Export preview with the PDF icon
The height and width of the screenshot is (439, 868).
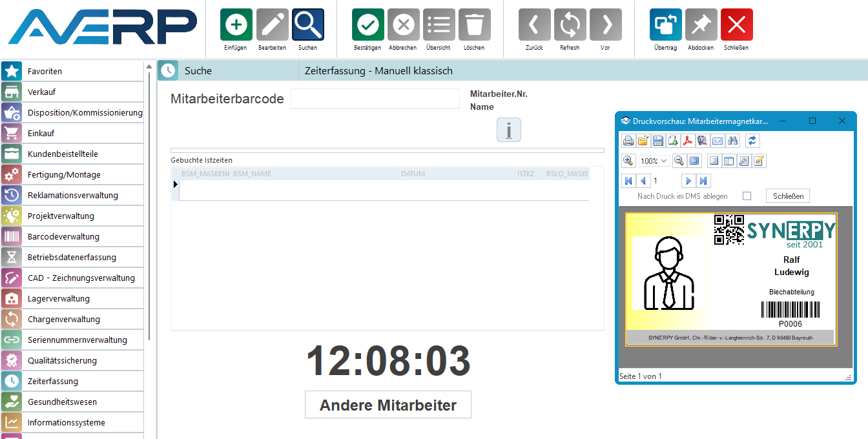click(x=688, y=141)
